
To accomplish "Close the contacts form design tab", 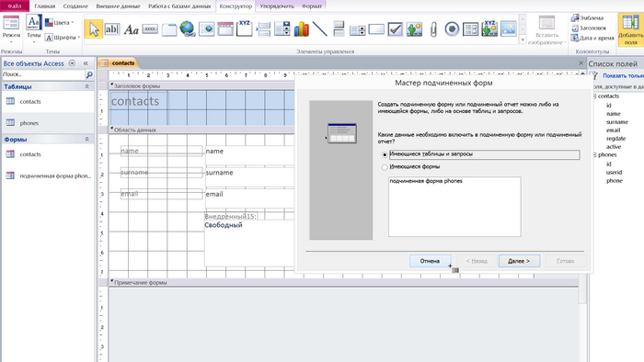I will pos(581,62).
